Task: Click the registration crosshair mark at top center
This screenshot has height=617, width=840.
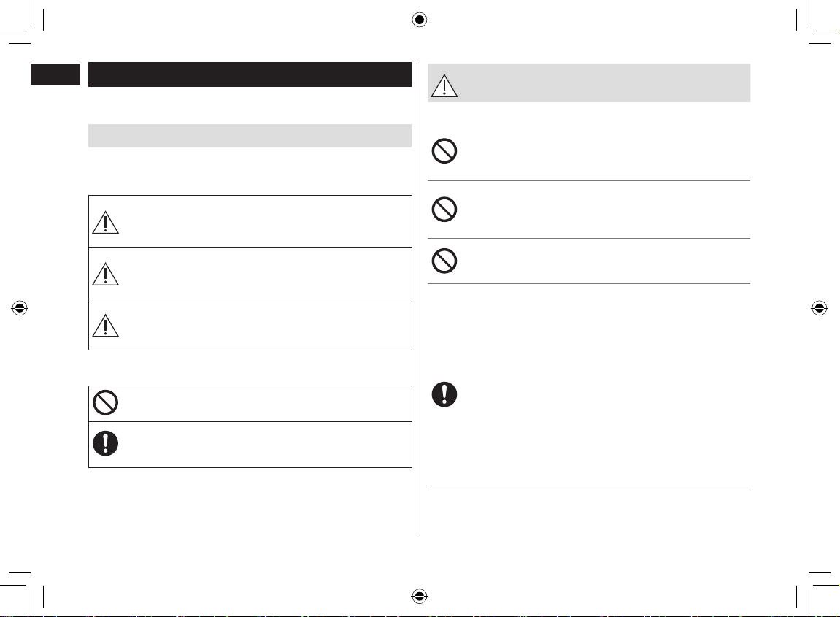Action: point(420,20)
